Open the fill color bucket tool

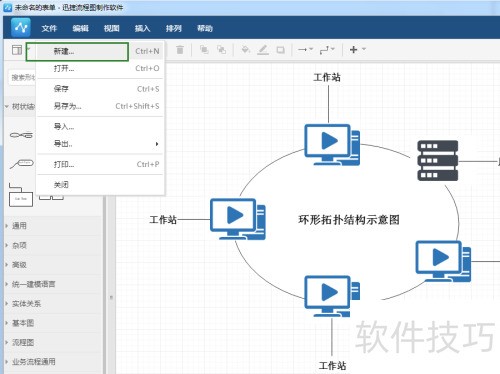coord(246,50)
